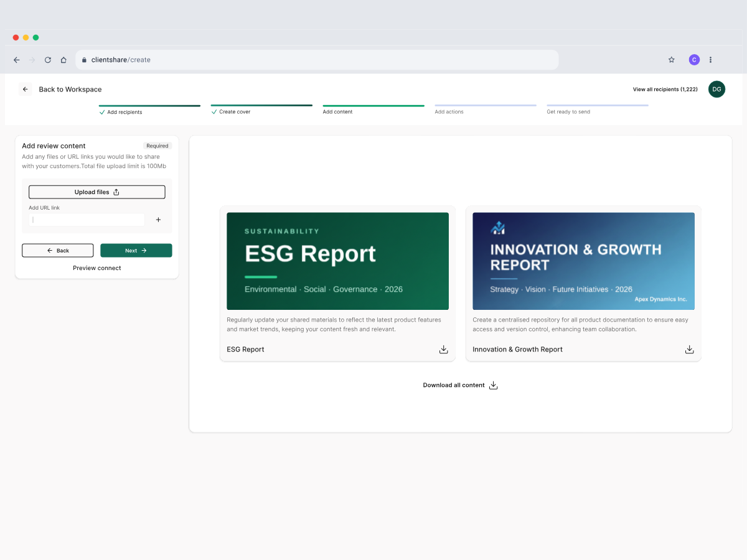The image size is (747, 560).
Task: Open the Preview connect link
Action: click(97, 268)
